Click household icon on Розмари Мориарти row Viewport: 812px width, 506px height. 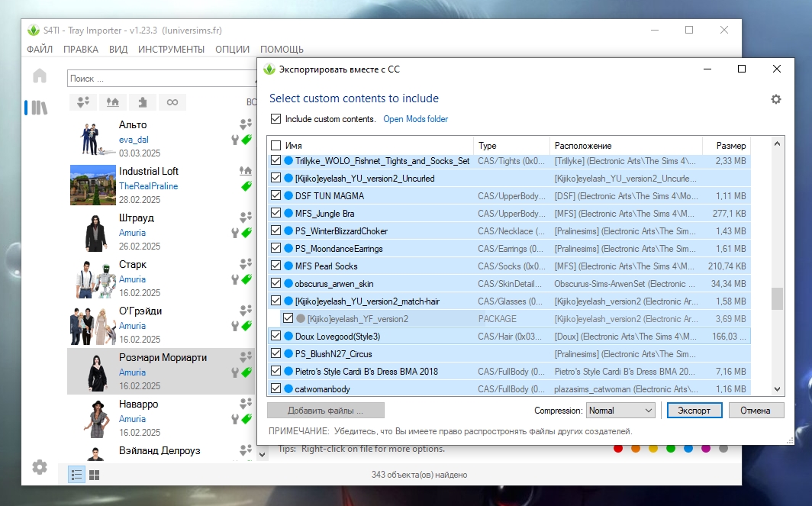click(x=246, y=356)
